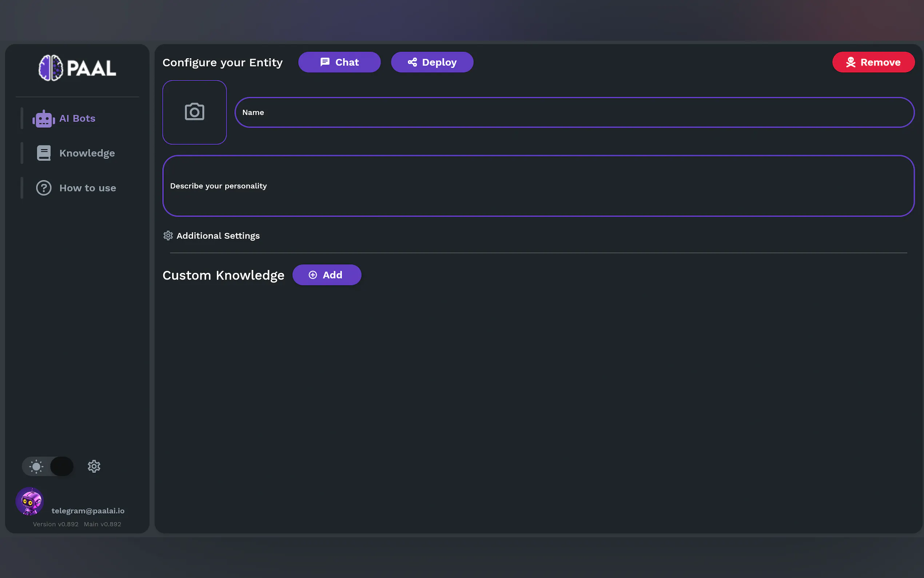Open settings via sidebar gear icon
Screen dimensions: 924x578
(94, 466)
